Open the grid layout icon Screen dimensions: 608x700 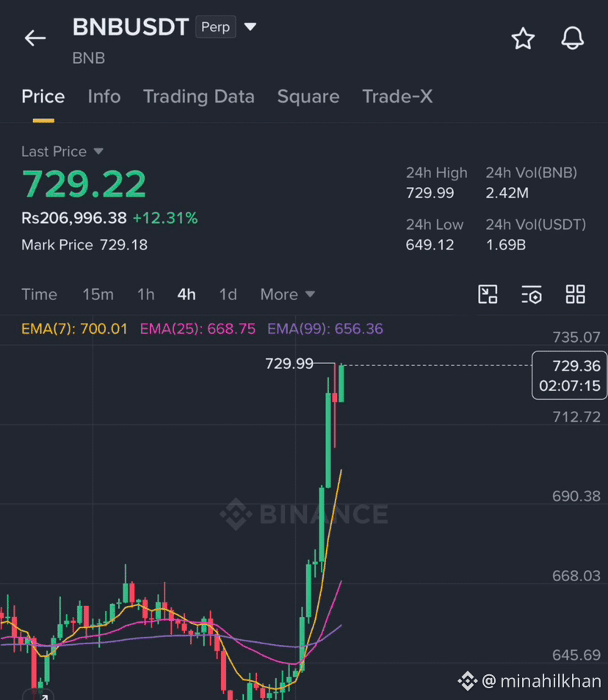tap(576, 294)
